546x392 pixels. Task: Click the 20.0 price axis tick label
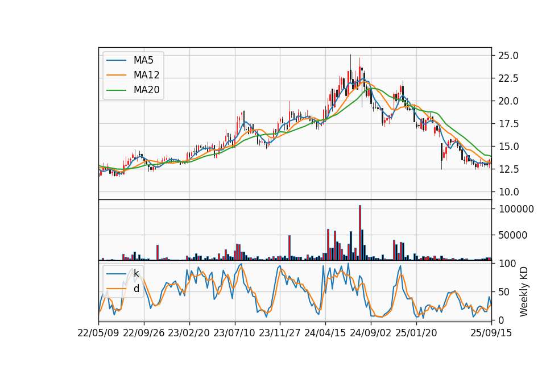tap(508, 101)
